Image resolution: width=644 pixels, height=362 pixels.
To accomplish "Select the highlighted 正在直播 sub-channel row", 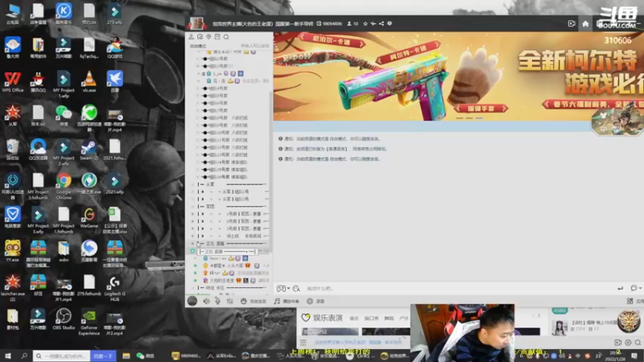I will (229, 251).
